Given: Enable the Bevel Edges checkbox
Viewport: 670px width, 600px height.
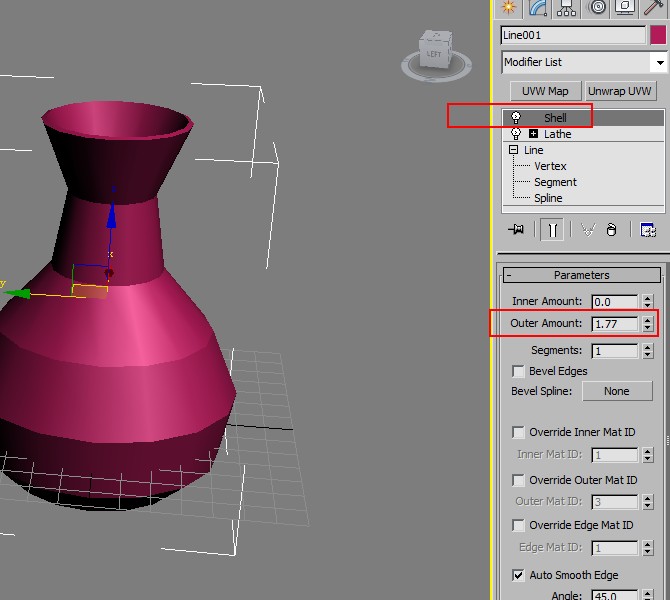Looking at the screenshot, I should click(518, 371).
